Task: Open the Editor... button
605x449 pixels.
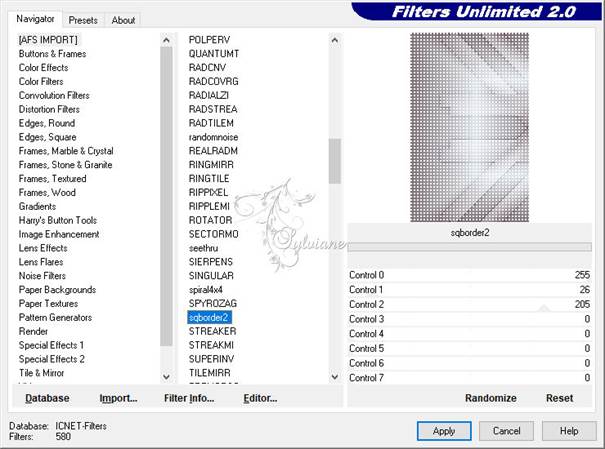Action: [x=260, y=398]
